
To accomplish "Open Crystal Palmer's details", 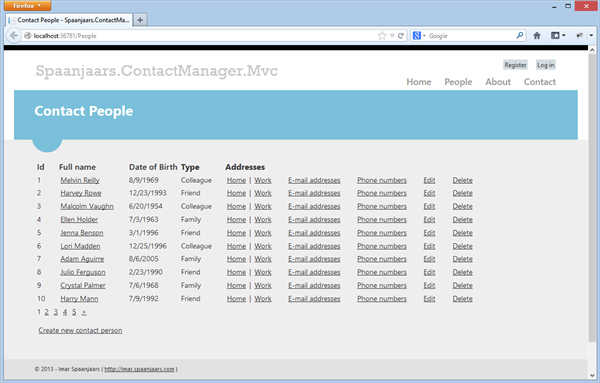I will point(83,285).
